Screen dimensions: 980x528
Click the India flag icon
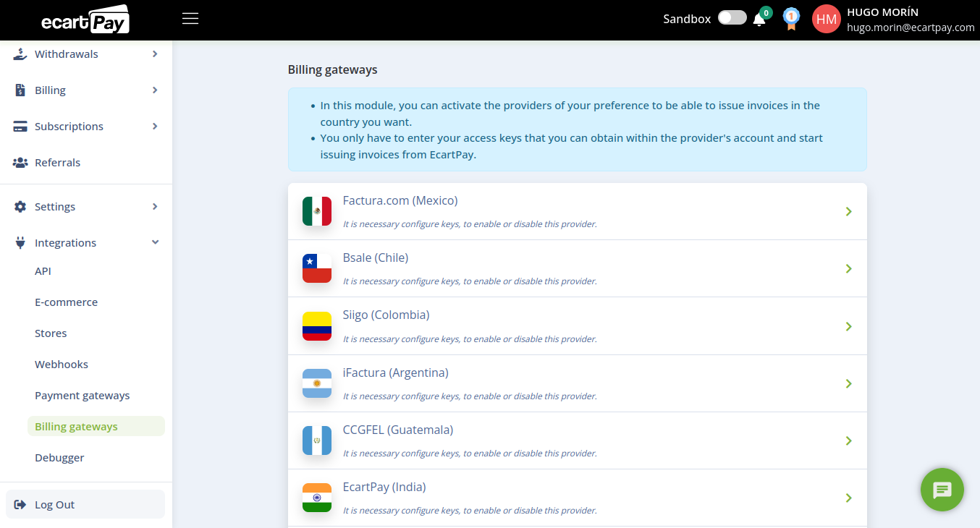(317, 498)
